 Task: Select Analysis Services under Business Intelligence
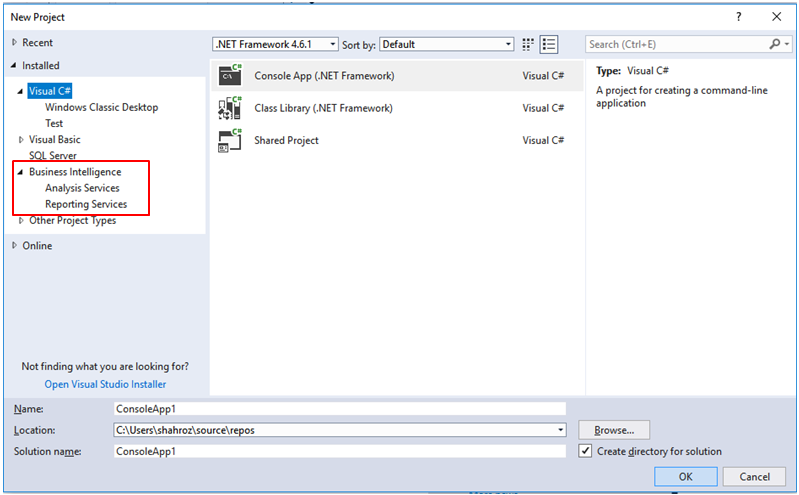82,188
